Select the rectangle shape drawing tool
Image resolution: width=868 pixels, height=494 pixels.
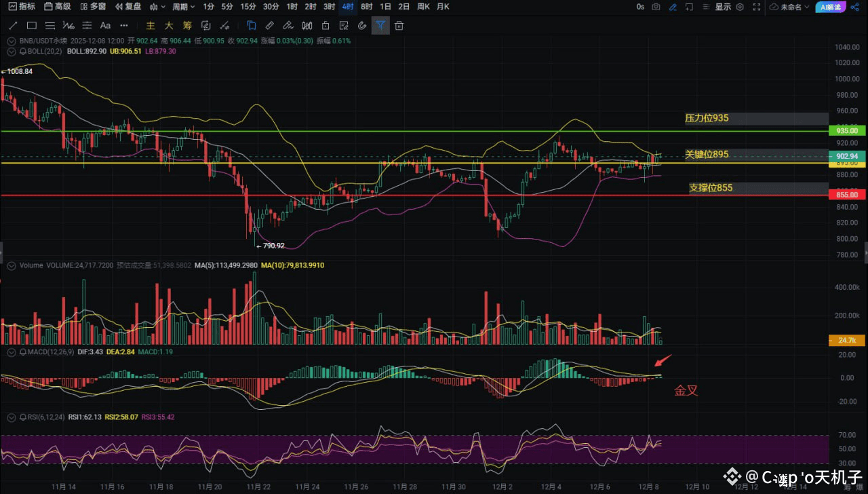[31, 26]
